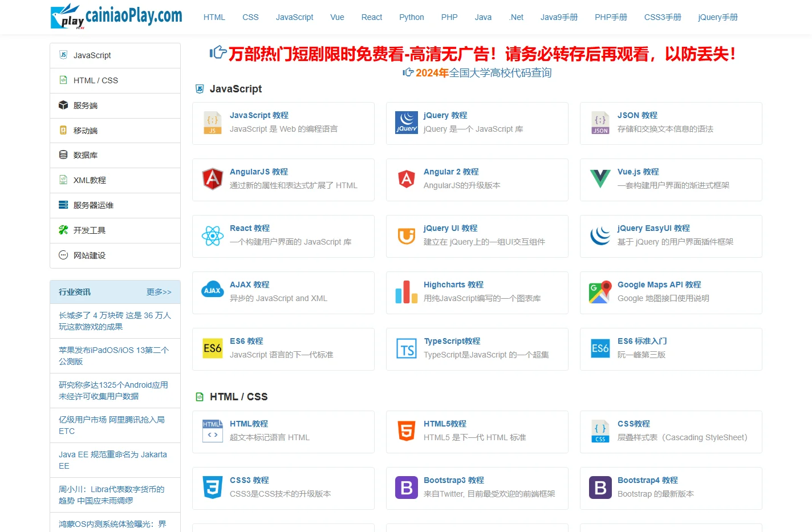The height and width of the screenshot is (532, 812).
Task: Click the CSS3 blue shield icon
Action: [213, 488]
